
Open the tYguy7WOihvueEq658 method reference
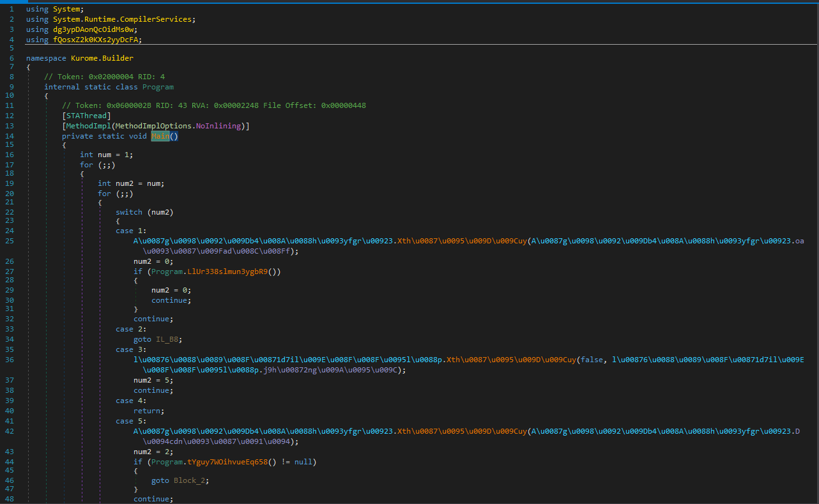pyautogui.click(x=230, y=462)
